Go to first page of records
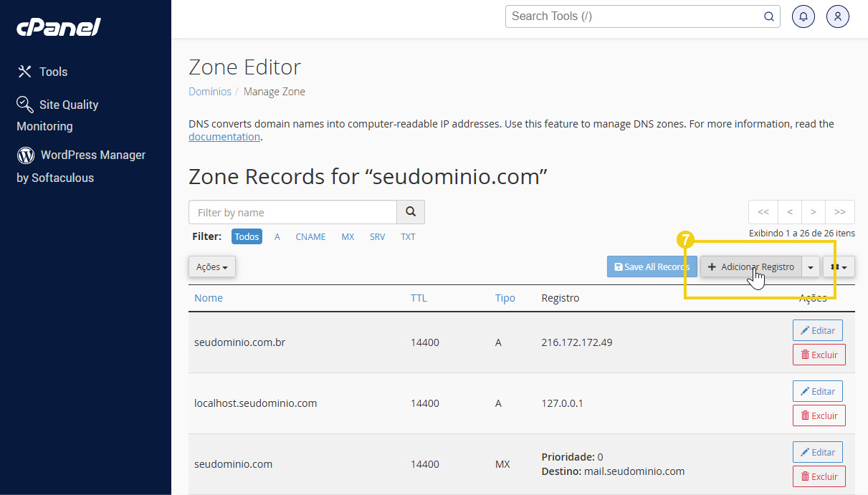The image size is (868, 495). [763, 212]
